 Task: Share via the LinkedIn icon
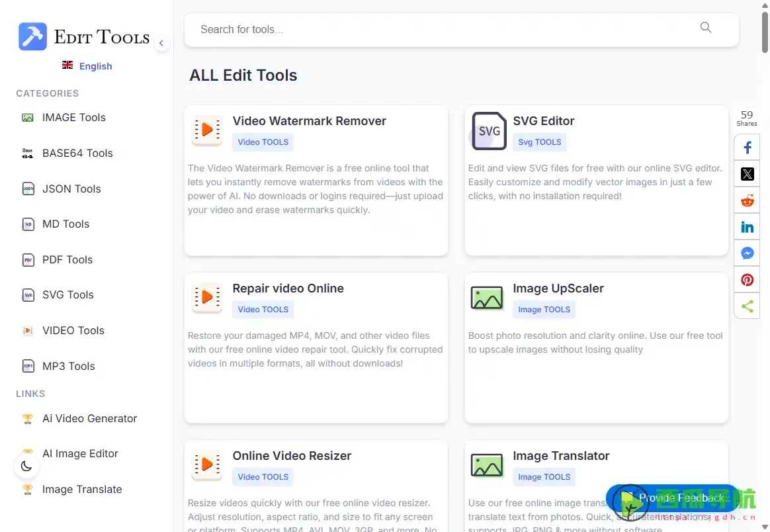(747, 227)
